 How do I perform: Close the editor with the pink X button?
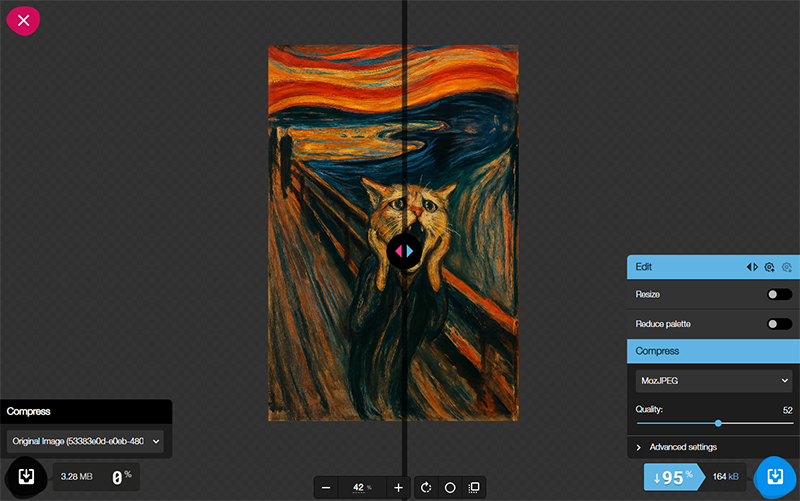click(x=23, y=20)
